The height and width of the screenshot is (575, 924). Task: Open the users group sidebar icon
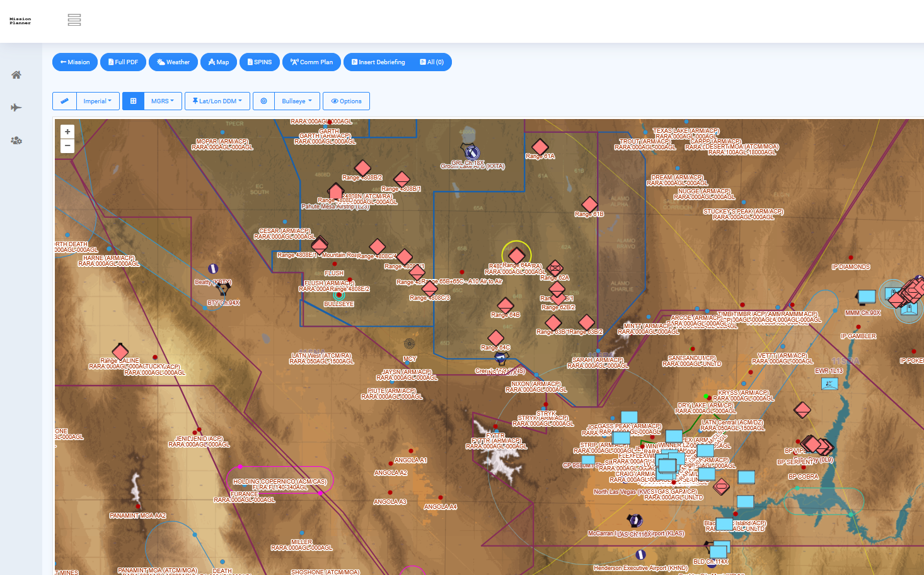click(16, 140)
